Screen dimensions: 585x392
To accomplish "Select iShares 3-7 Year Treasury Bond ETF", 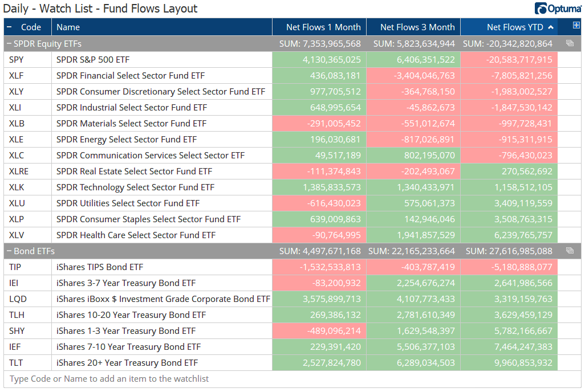I will pyautogui.click(x=126, y=284).
